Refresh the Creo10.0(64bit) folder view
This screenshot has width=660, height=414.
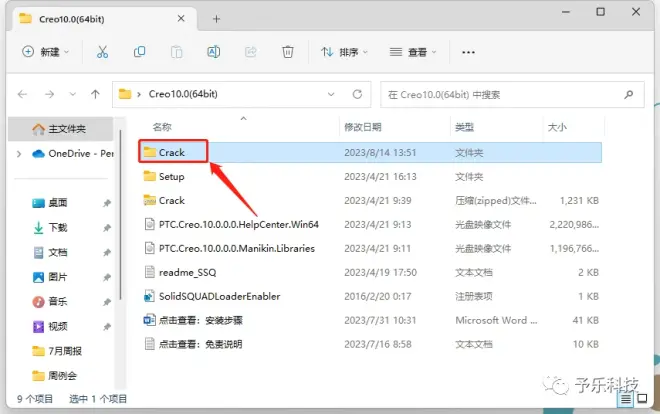[x=357, y=94]
